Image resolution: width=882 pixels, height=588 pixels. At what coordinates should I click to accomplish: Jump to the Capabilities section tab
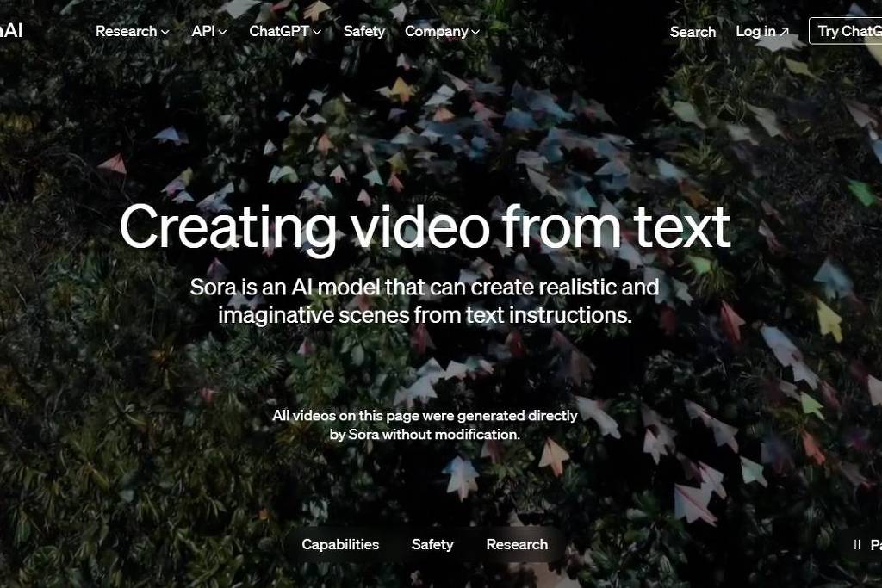click(x=340, y=544)
